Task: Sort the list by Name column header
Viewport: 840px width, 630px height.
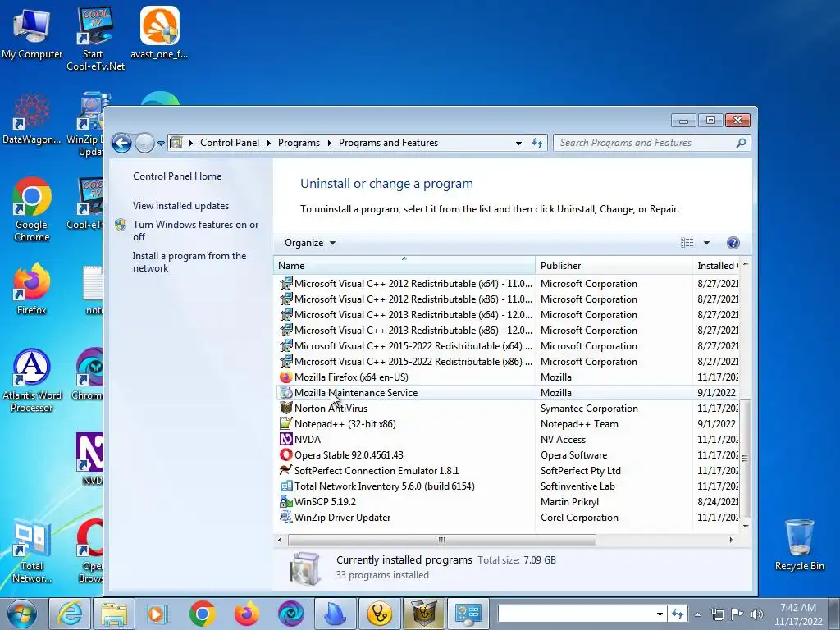Action: tap(404, 266)
